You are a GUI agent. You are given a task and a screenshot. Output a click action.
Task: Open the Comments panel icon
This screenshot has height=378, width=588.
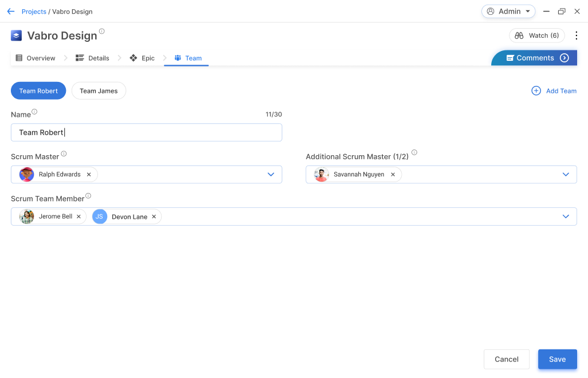509,57
